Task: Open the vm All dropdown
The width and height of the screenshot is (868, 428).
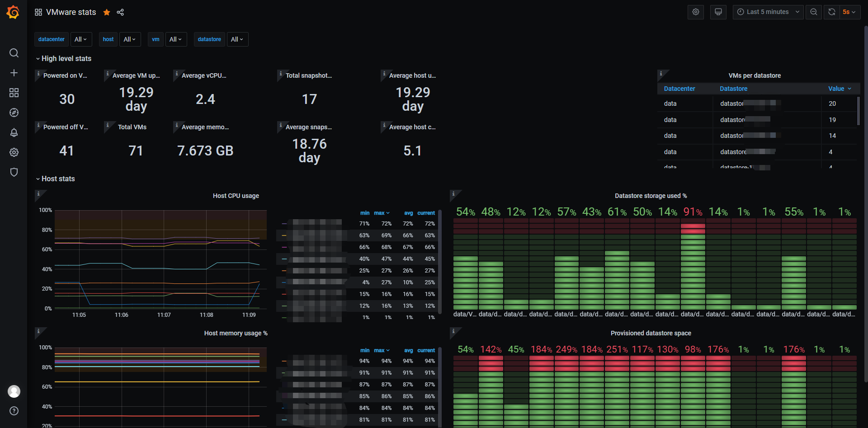Action: coord(176,39)
